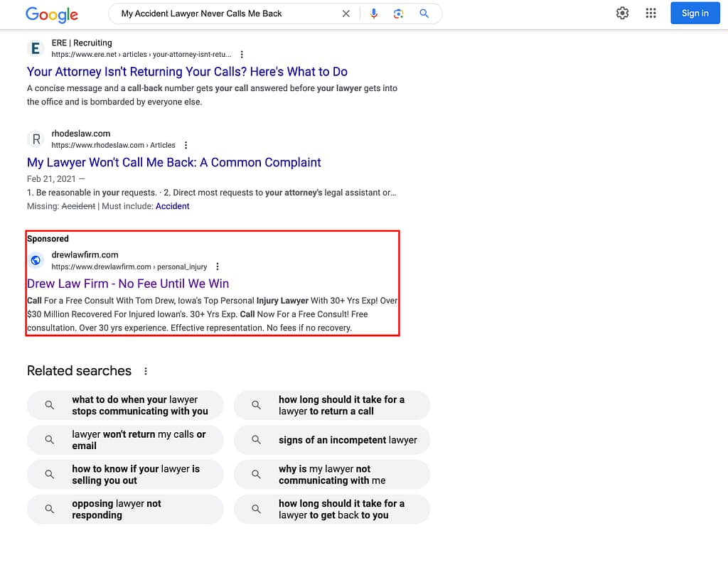Click the ERE Recruiting favicon
This screenshot has height=570, width=728.
tap(36, 48)
